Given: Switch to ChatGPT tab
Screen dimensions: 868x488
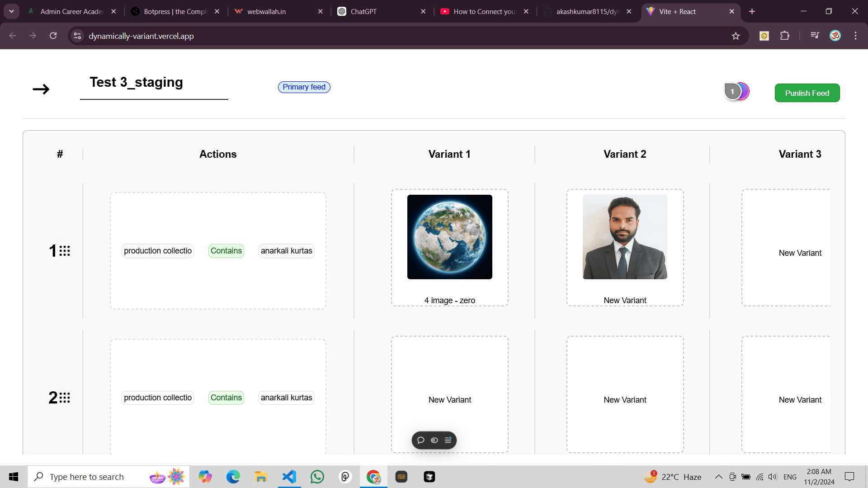Looking at the screenshot, I should (x=381, y=11).
